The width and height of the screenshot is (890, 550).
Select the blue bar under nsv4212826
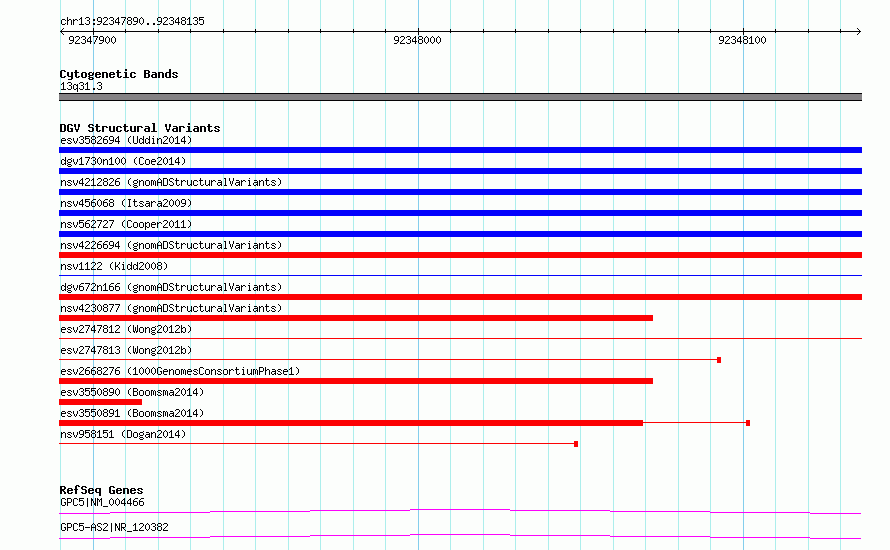(x=460, y=192)
